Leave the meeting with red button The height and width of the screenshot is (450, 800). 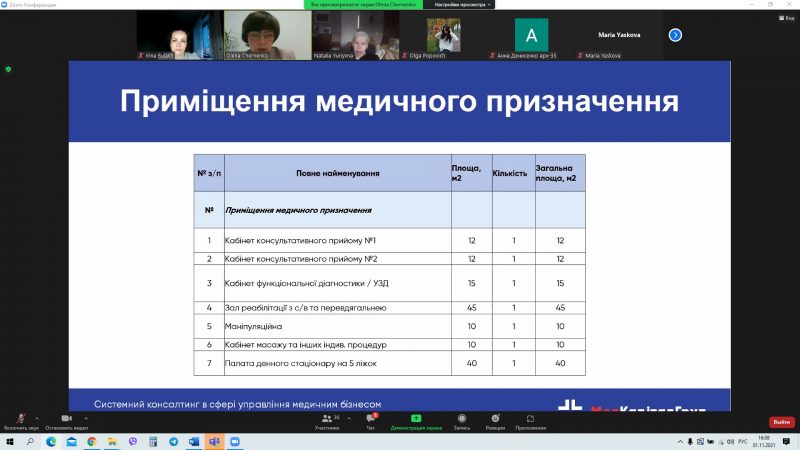(782, 422)
